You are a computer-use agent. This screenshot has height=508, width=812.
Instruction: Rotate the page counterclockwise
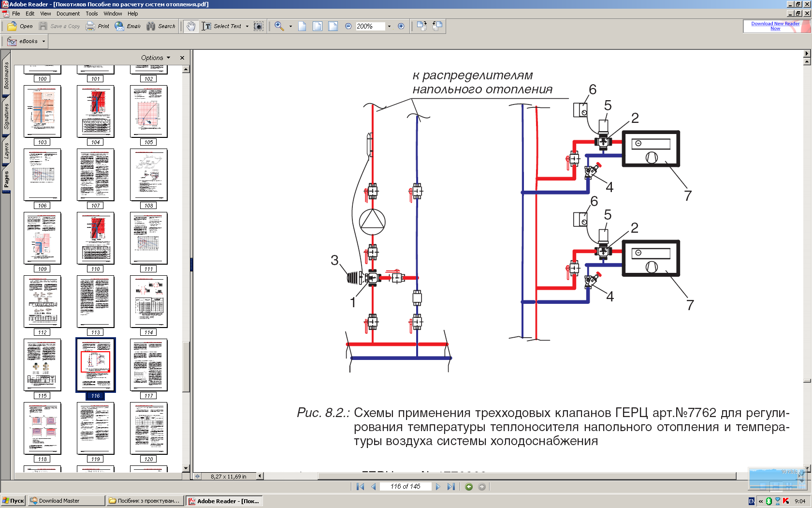[437, 26]
